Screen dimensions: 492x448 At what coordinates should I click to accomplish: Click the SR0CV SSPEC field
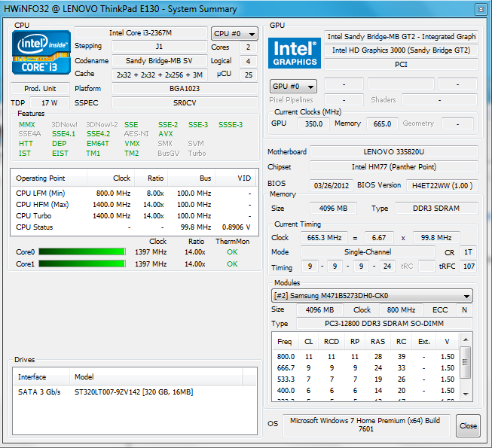[x=185, y=103]
